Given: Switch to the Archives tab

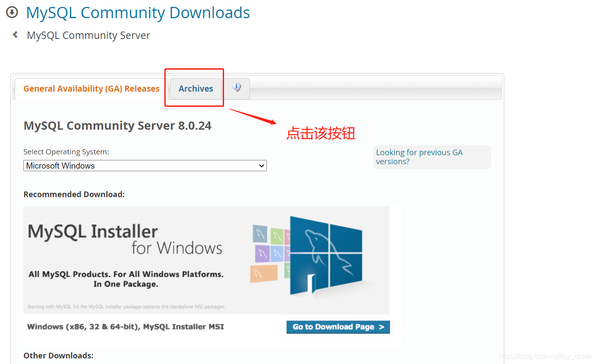Looking at the screenshot, I should tap(196, 89).
